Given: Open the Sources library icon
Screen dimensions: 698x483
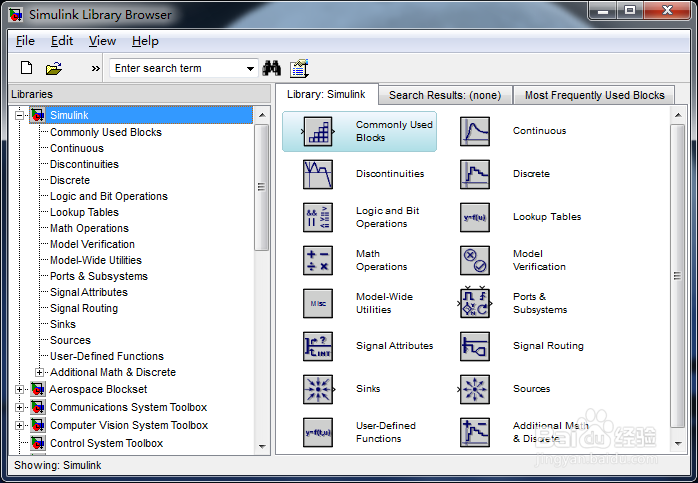Looking at the screenshot, I should [x=475, y=390].
